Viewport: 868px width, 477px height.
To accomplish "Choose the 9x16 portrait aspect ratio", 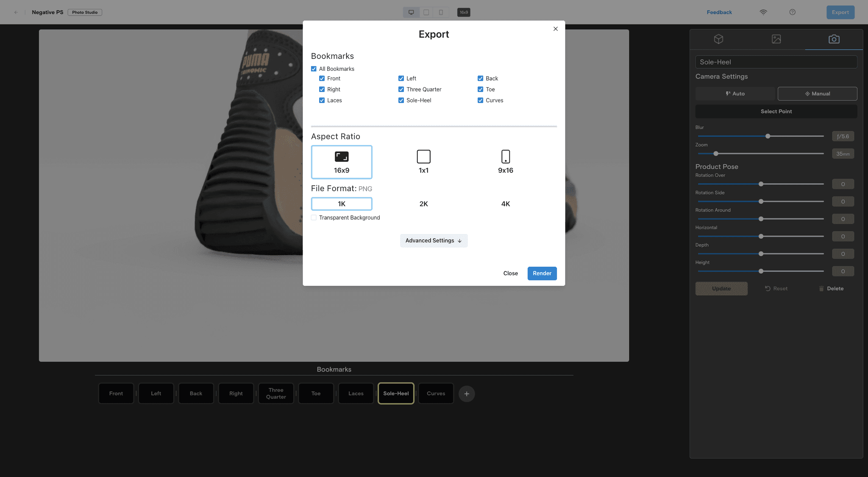I will 505,162.
